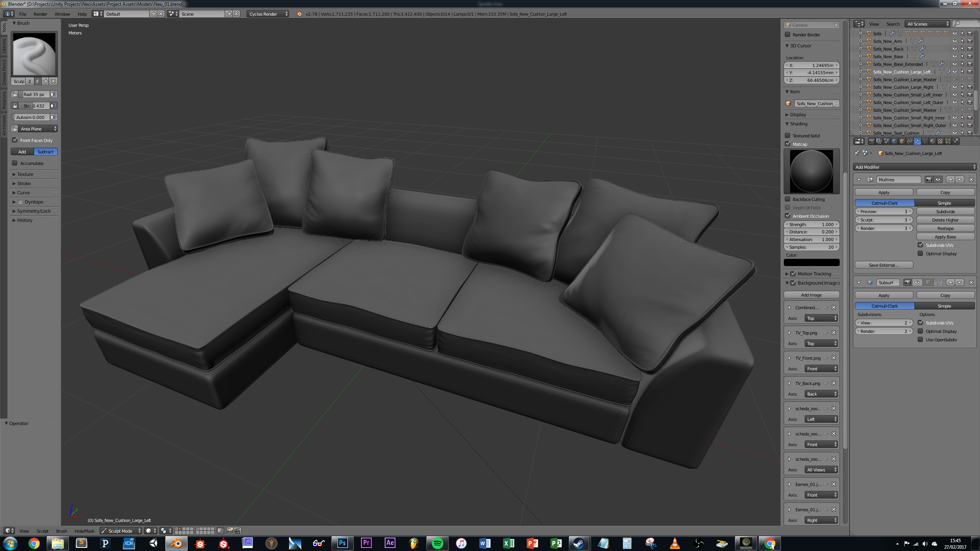980x551 pixels.
Task: Expand the Sofa_New_Base item in the outliner
Action: [861, 57]
